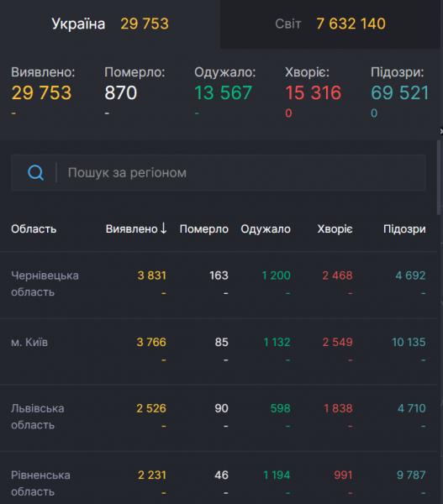Select the Львівська область row
Viewport: 443px width, 504px height.
point(219,417)
